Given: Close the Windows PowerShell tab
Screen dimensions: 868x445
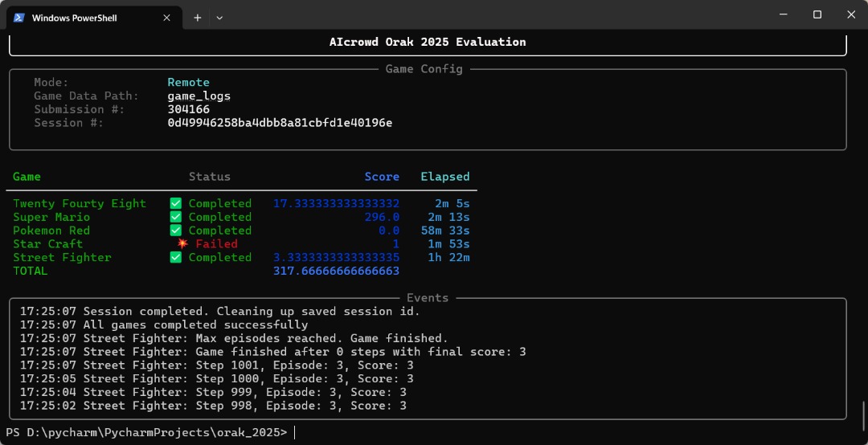Looking at the screenshot, I should tap(165, 17).
